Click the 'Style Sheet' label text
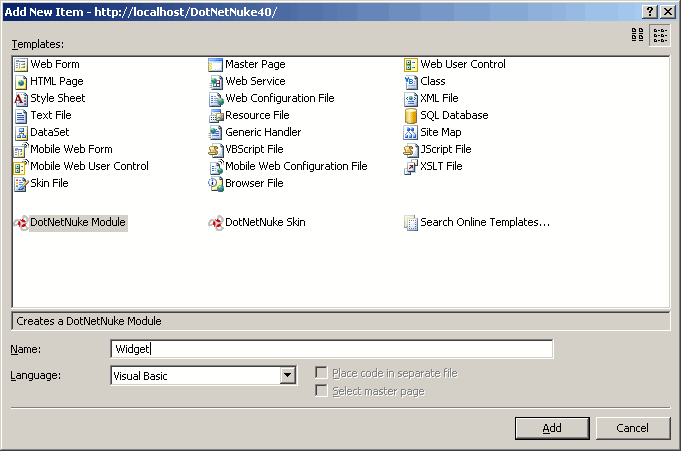Screen dimensions: 681x451 [x=58, y=98]
